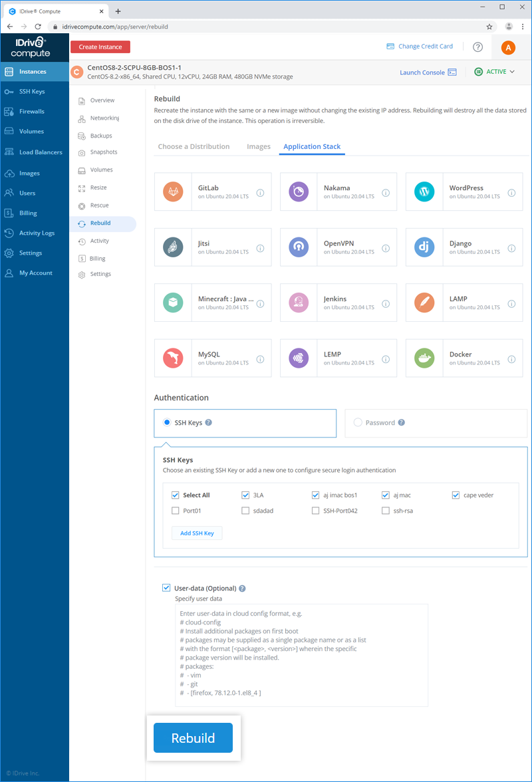Open help for User-data option
The height and width of the screenshot is (782, 532).
pos(242,588)
